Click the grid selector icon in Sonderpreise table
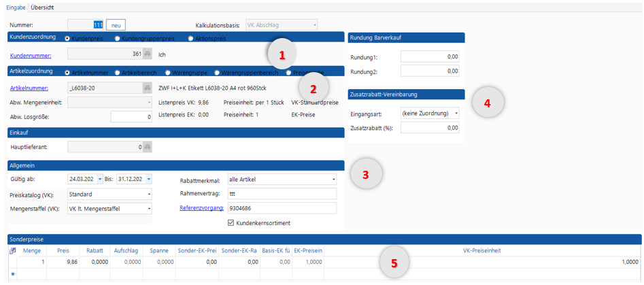Viewport: 644px width, 285px height. [x=13, y=250]
